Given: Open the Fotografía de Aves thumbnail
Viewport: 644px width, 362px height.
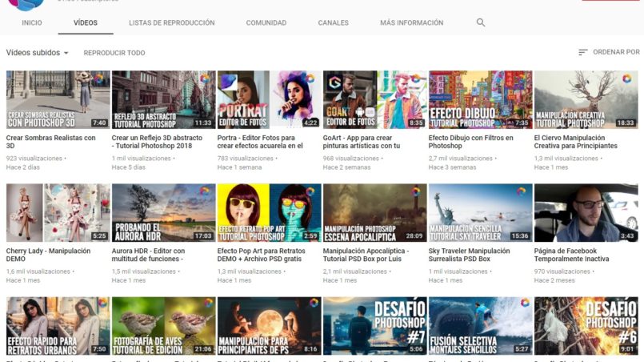Looking at the screenshot, I should click(163, 326).
